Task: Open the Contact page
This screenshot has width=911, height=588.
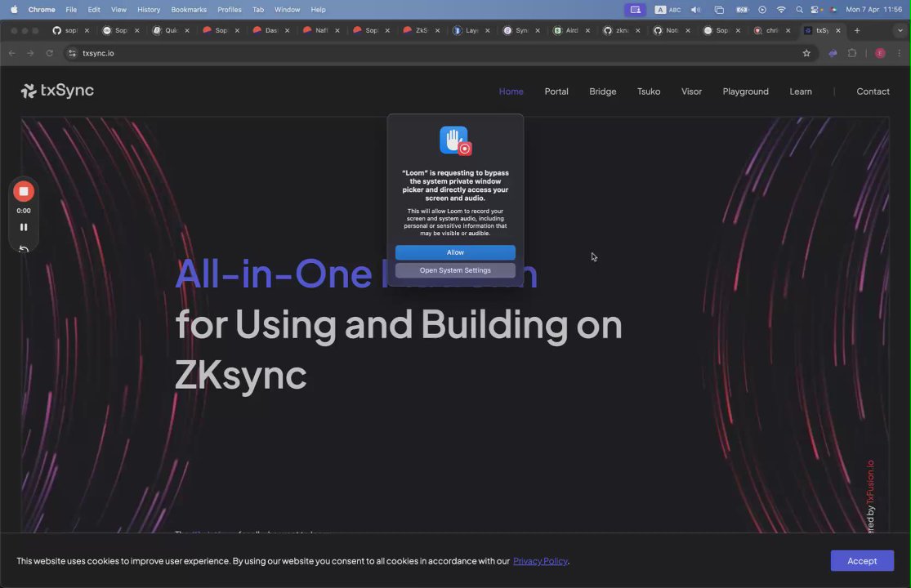Action: click(x=873, y=91)
